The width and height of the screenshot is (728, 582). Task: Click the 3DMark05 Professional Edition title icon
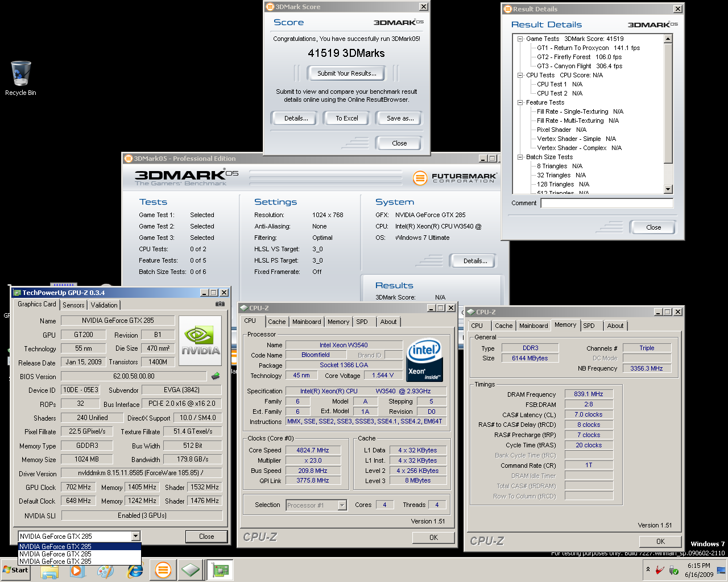(x=129, y=159)
